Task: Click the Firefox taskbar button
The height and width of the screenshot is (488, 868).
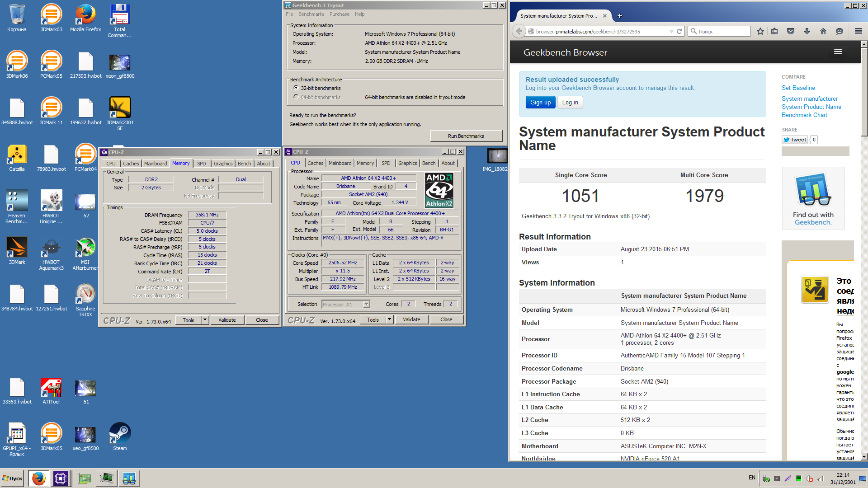Action: point(39,478)
